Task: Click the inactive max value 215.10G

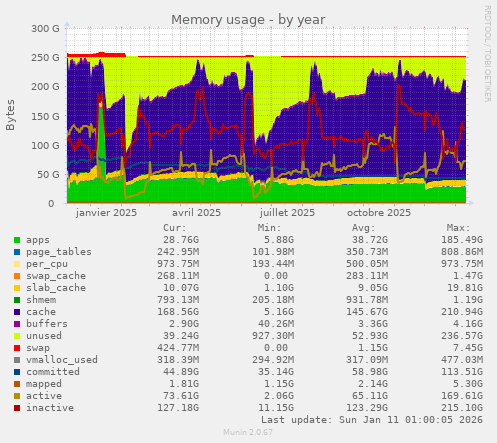Action: click(462, 408)
